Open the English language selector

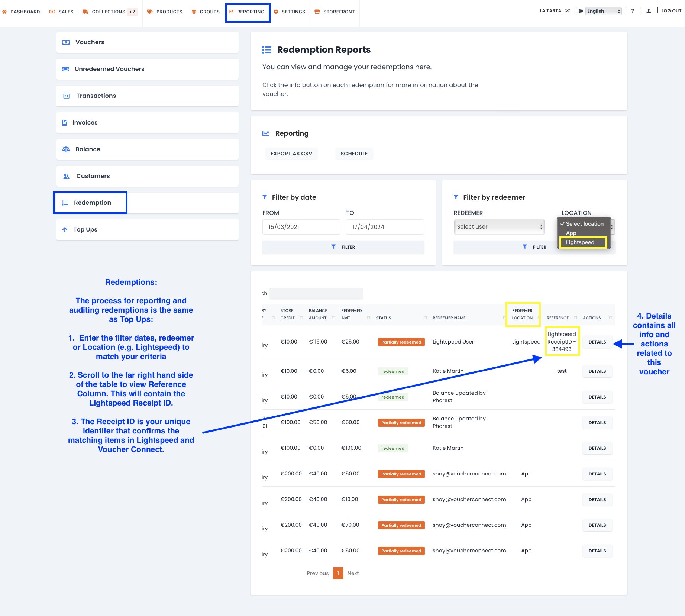[603, 11]
